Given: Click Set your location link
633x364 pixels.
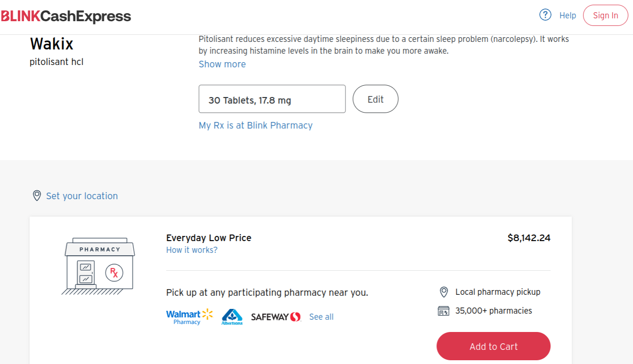Looking at the screenshot, I should 82,196.
